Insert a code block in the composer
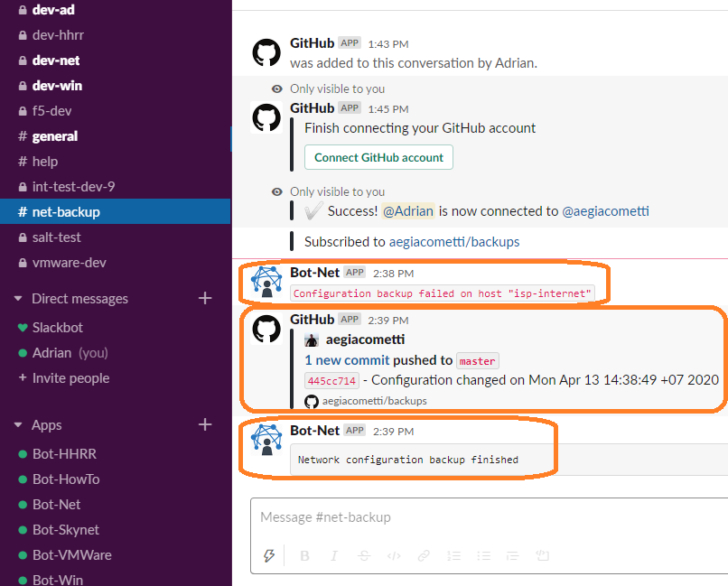The width and height of the screenshot is (728, 586). (x=542, y=555)
